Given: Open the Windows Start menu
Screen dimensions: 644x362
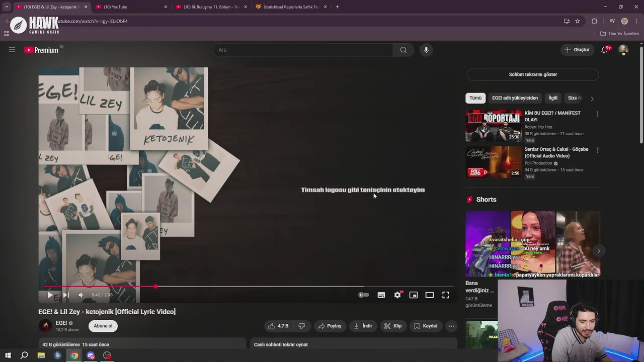Looking at the screenshot, I should click(8, 355).
